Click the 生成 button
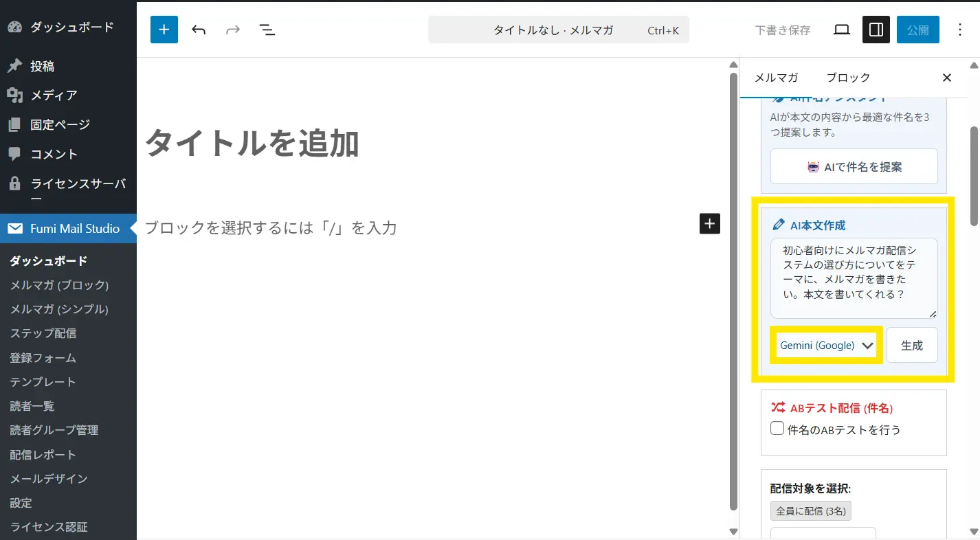This screenshot has height=540, width=980. click(x=911, y=345)
